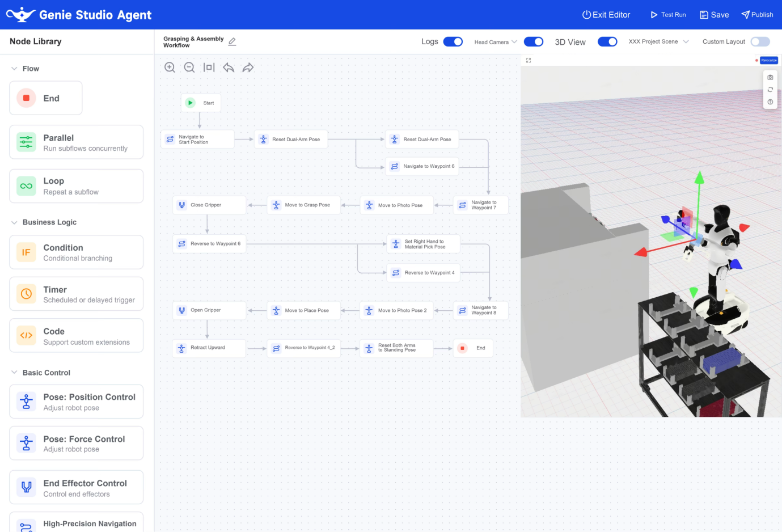
Task: Turn off the Logs toggle
Action: (x=453, y=41)
